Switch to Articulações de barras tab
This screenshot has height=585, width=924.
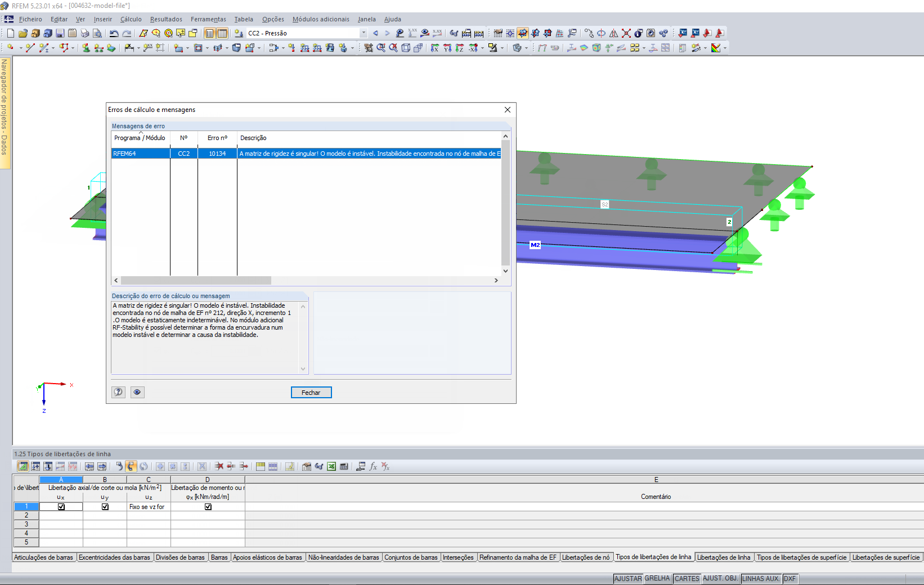43,557
